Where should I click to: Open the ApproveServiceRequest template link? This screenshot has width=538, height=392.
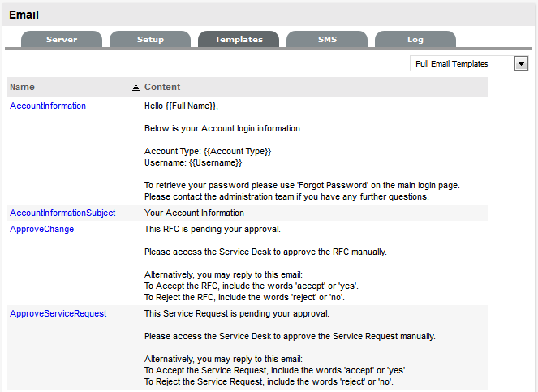pos(58,313)
